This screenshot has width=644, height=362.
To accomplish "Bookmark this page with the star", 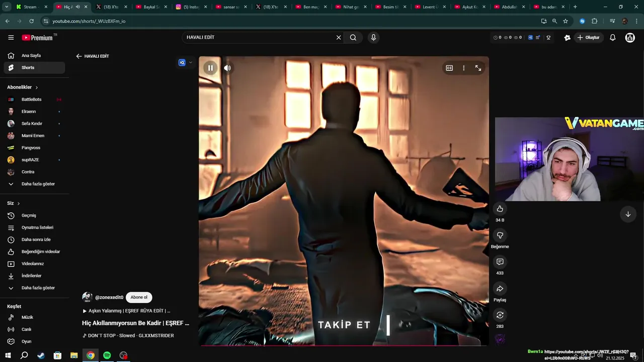I will coord(566,21).
